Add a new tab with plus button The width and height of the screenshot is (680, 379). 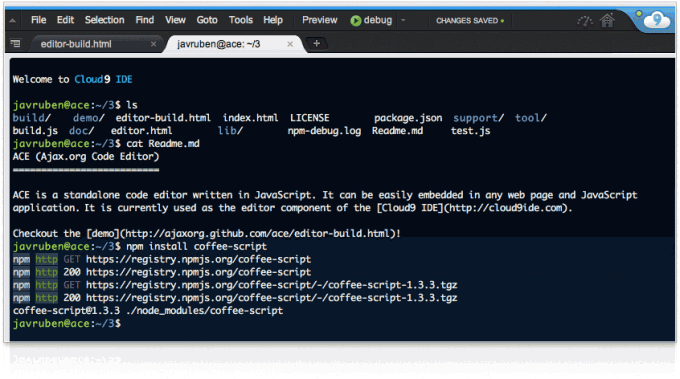click(317, 43)
